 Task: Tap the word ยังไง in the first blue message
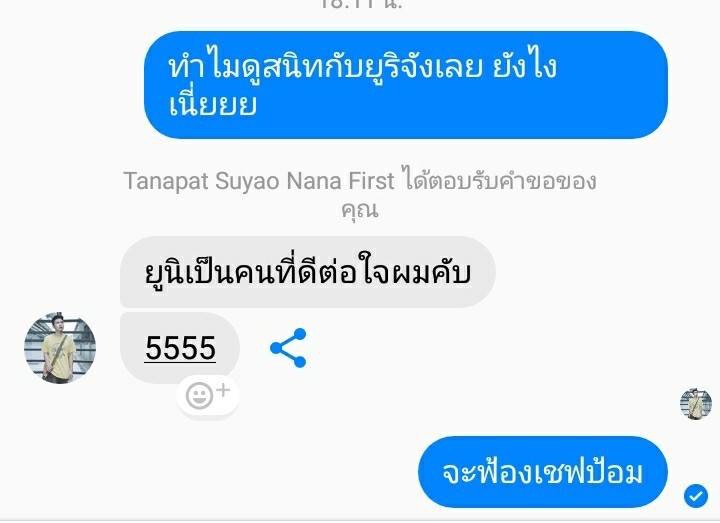tap(524, 67)
